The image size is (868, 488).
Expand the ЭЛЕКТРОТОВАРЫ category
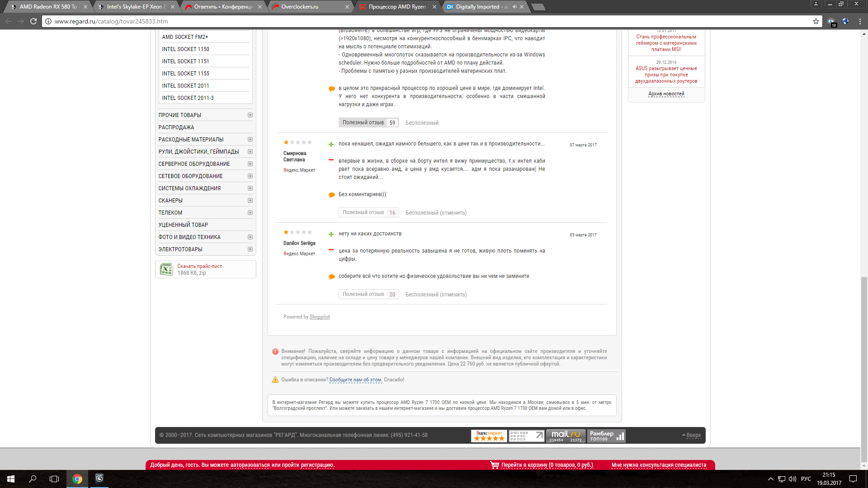point(250,249)
